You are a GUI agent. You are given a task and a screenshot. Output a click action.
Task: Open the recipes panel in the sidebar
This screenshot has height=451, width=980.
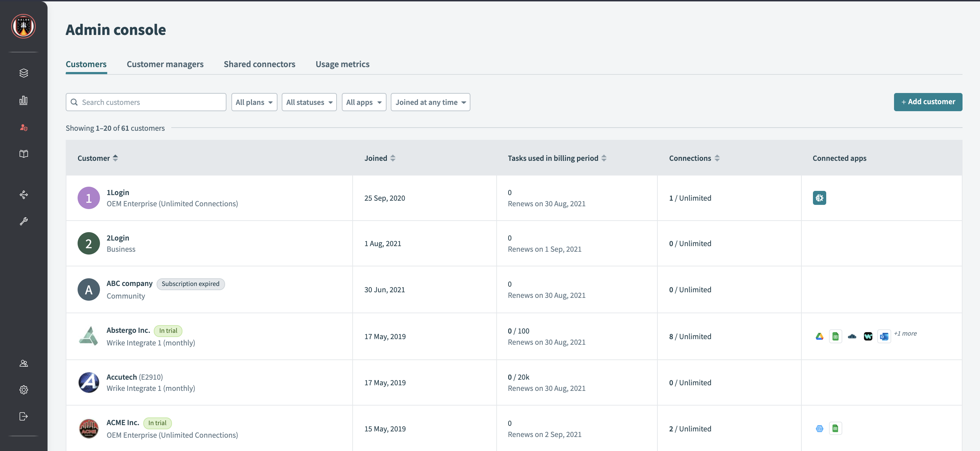click(23, 73)
